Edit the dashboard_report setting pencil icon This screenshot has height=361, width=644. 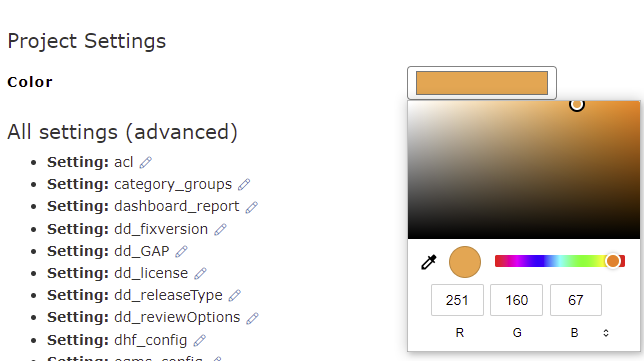click(251, 207)
